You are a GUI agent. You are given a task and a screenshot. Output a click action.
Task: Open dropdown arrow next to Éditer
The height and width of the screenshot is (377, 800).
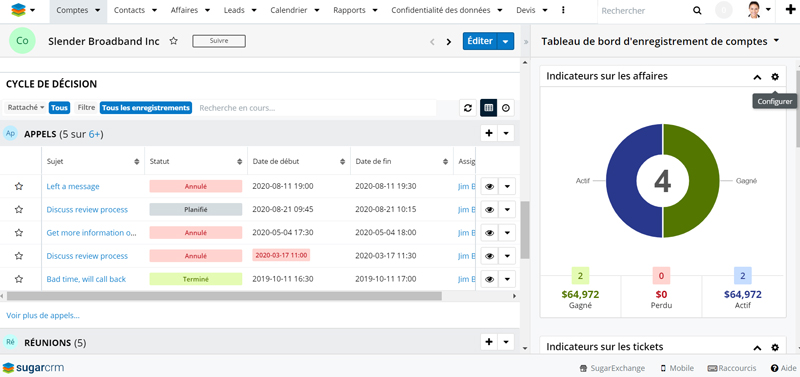505,41
